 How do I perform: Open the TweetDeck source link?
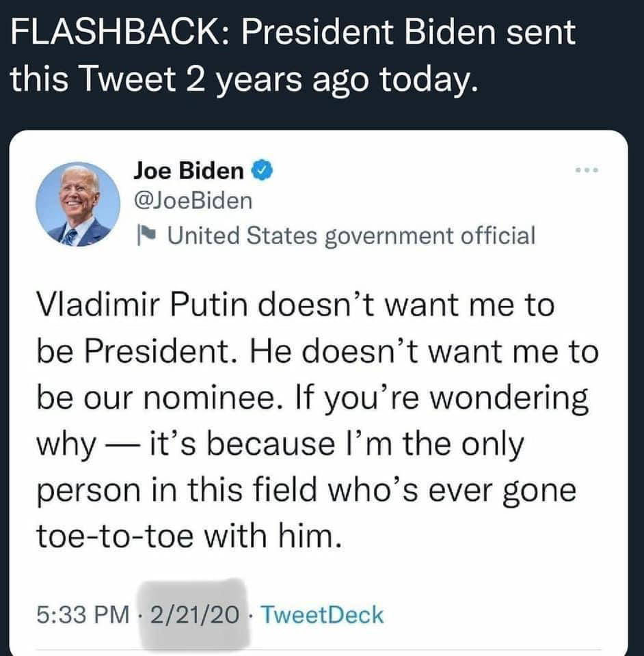323,615
